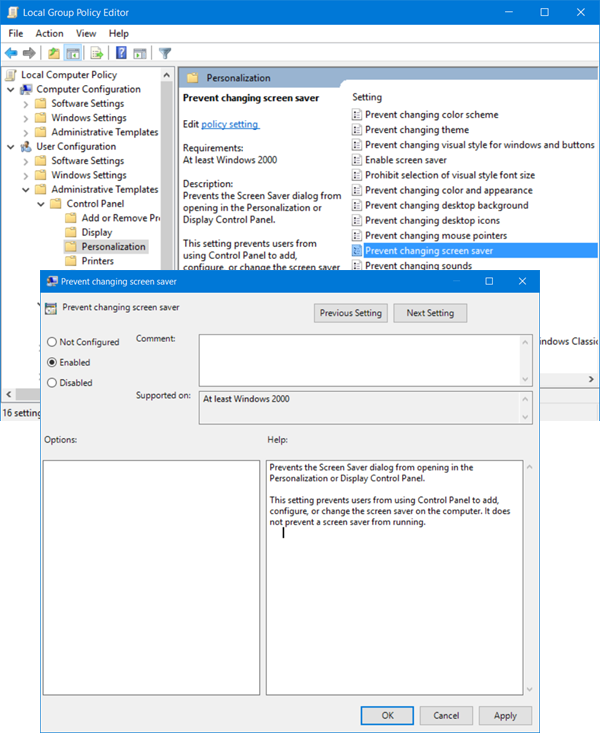Viewport: 600px width, 733px height.
Task: Collapse the Computer Configuration tree node
Action: pyautogui.click(x=11, y=89)
